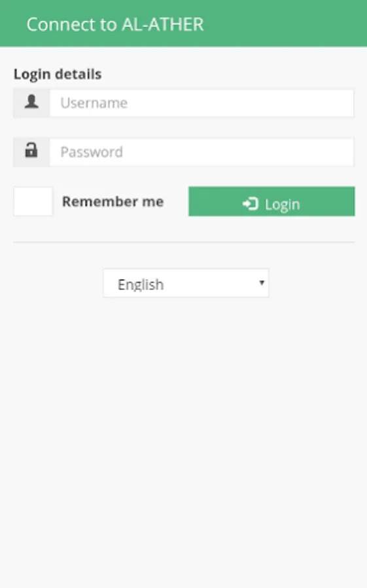Viewport: 367px width, 588px height.
Task: Submit the form with the green Login button
Action: pyautogui.click(x=271, y=201)
